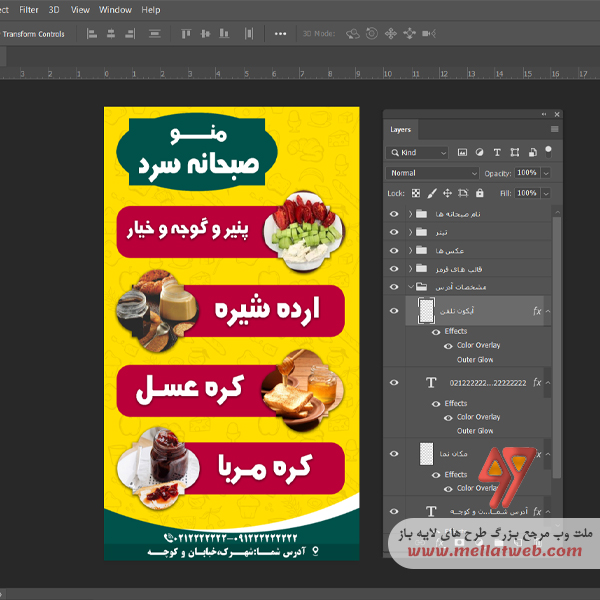Viewport: 600px width, 600px height.
Task: Open the Opacity slider dropdown arrow
Action: pyautogui.click(x=546, y=173)
